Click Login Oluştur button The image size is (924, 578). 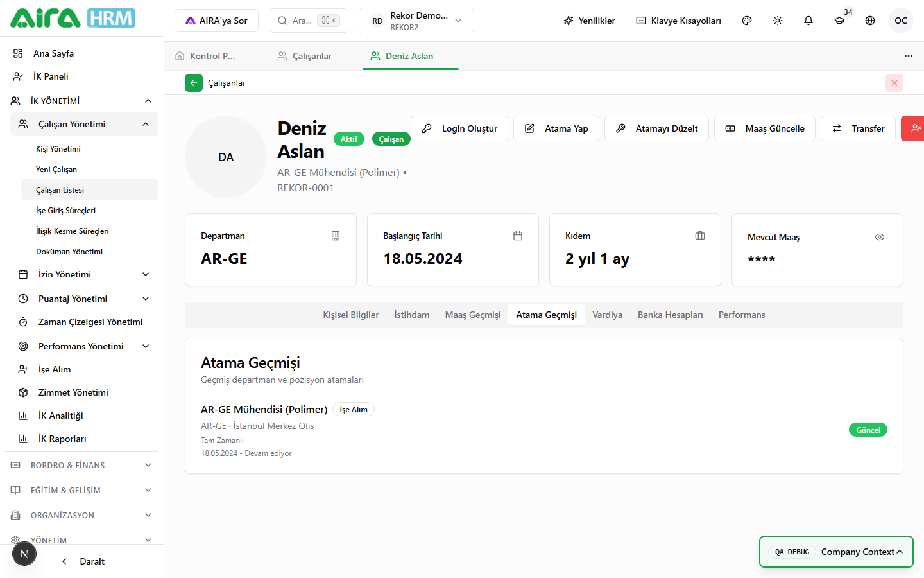click(x=459, y=128)
